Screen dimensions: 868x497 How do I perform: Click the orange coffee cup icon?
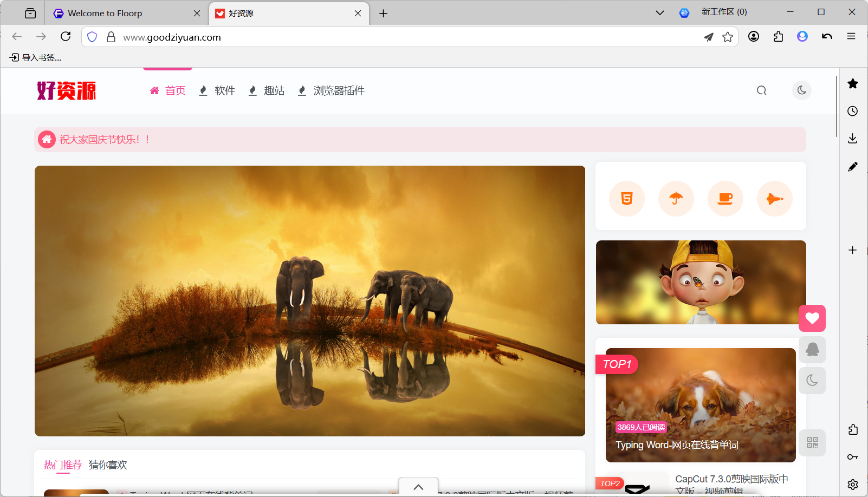pos(725,199)
